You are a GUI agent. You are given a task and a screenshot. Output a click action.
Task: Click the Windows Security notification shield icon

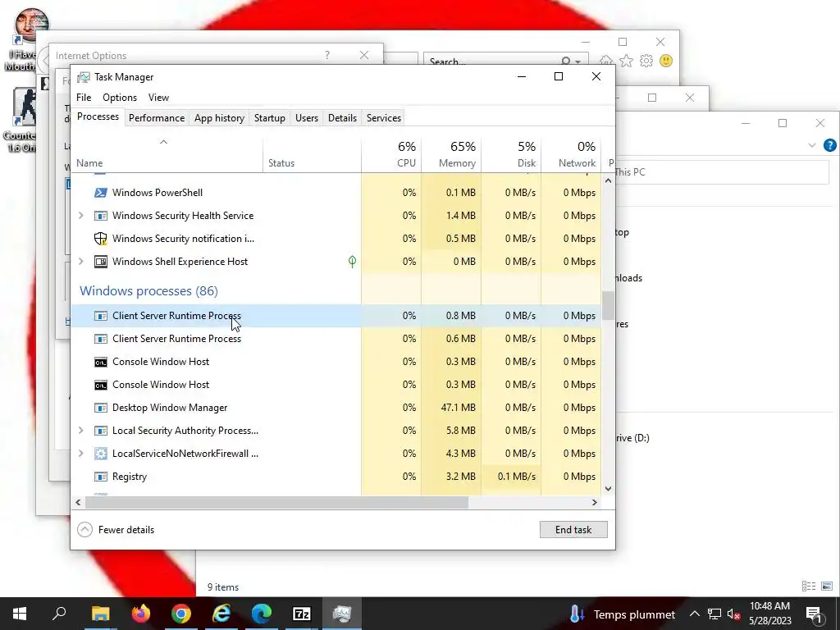click(x=100, y=239)
